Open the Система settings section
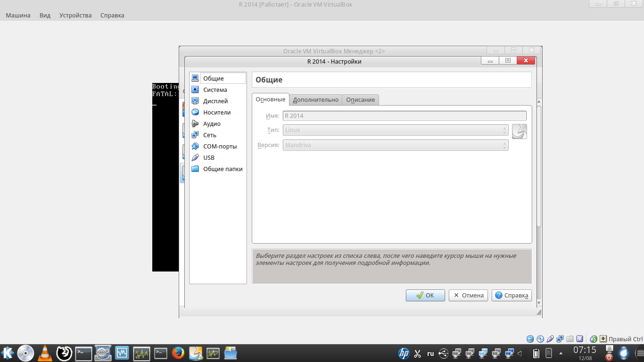The image size is (644, 362). click(218, 90)
